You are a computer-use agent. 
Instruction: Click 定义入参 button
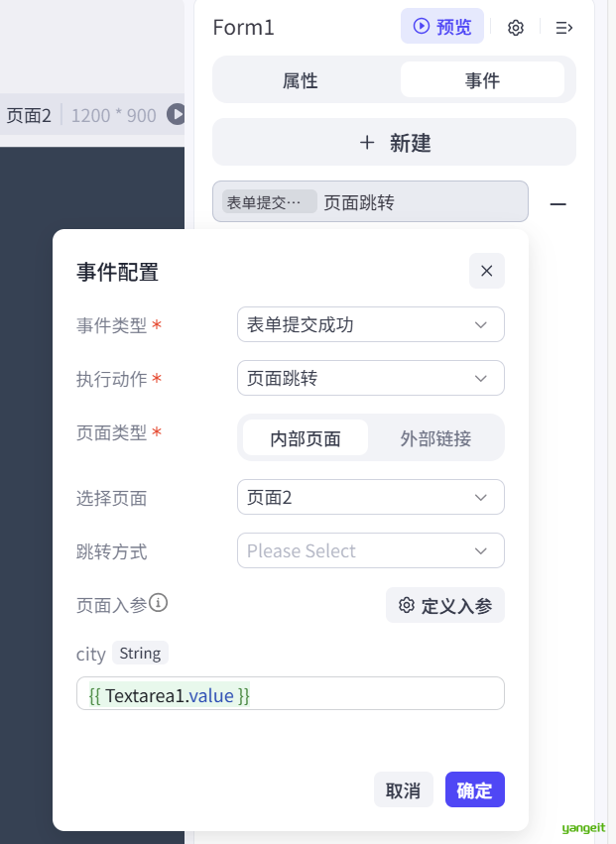click(445, 605)
